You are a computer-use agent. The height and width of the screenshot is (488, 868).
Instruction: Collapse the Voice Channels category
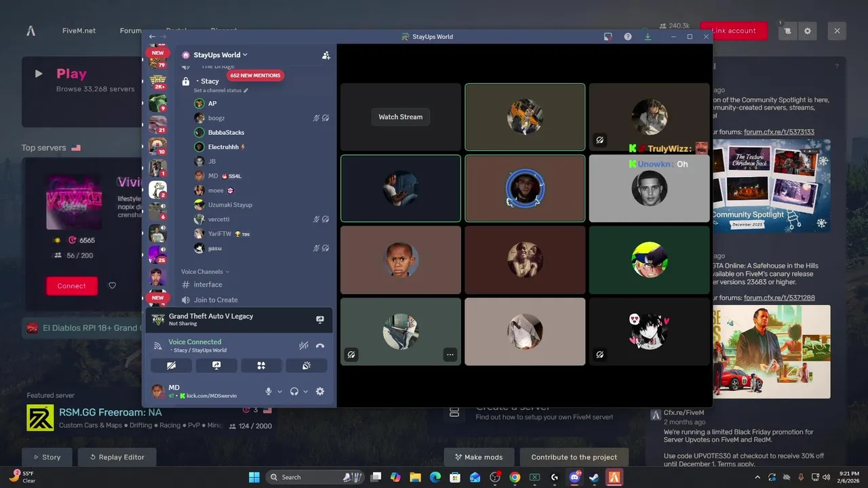pyautogui.click(x=205, y=272)
